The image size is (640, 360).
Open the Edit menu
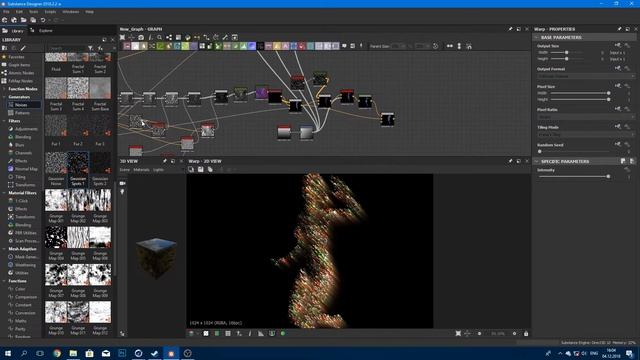(x=19, y=12)
